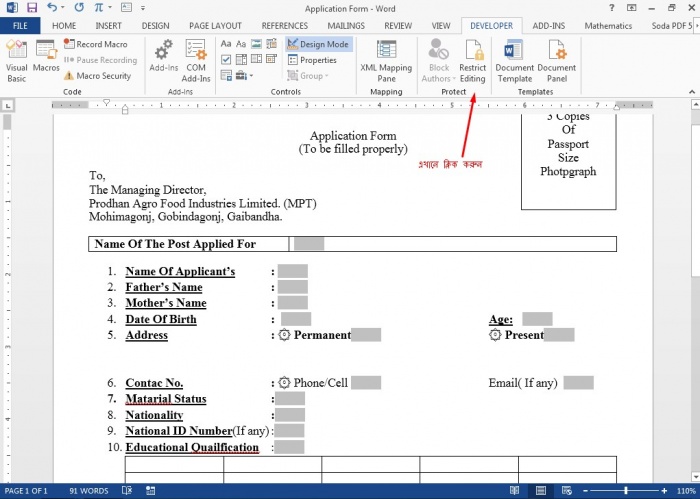Insert Check Box content control
Screen dimensions: 700x499
point(226,59)
